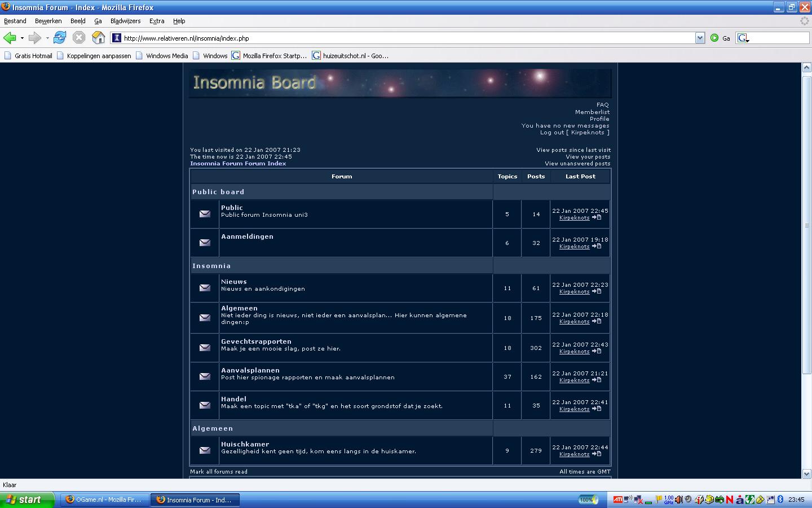The height and width of the screenshot is (508, 812).
Task: Open the Extra menu
Action: pos(157,21)
